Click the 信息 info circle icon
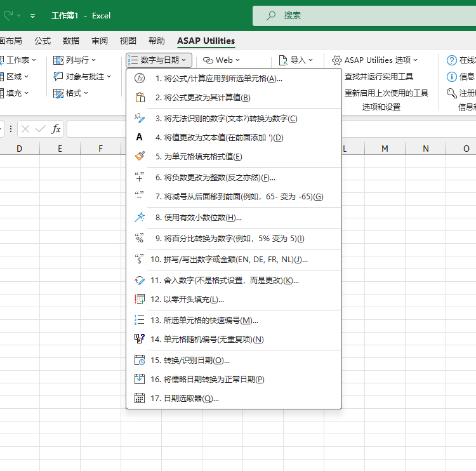476x471 pixels. pos(452,77)
